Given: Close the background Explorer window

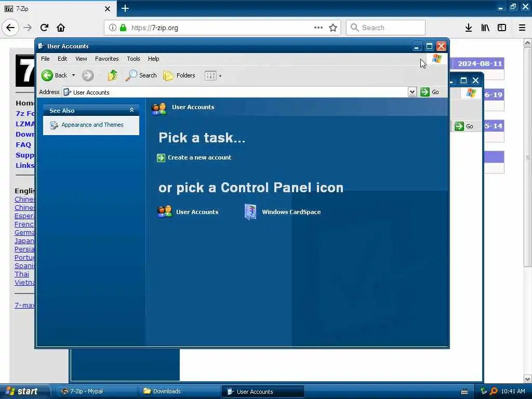Looking at the screenshot, I should (475, 81).
